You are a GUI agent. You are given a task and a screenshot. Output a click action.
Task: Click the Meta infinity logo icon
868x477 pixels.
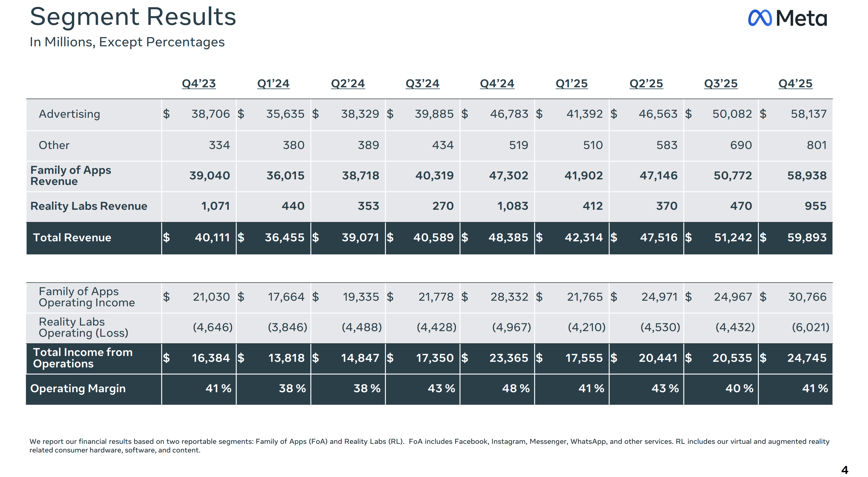[x=759, y=18]
